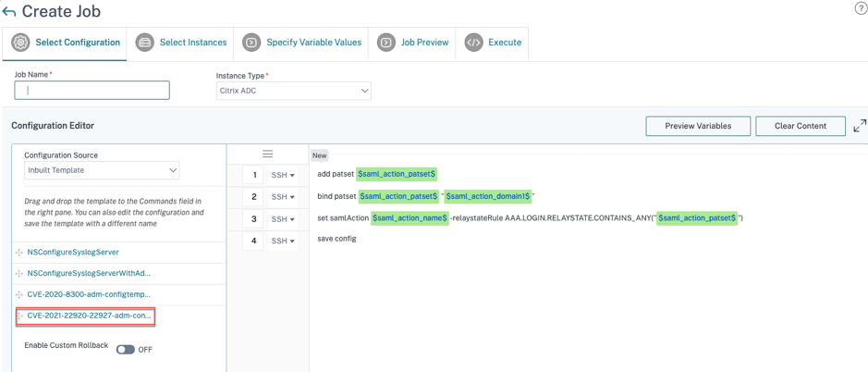868x372 pixels.
Task: Click the Select Configuration gear icon
Action: point(20,43)
